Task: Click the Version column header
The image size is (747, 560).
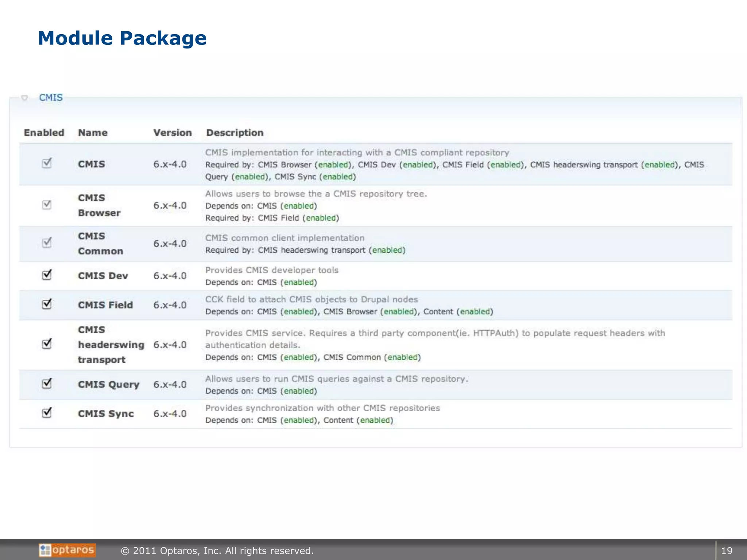Action: pyautogui.click(x=173, y=133)
